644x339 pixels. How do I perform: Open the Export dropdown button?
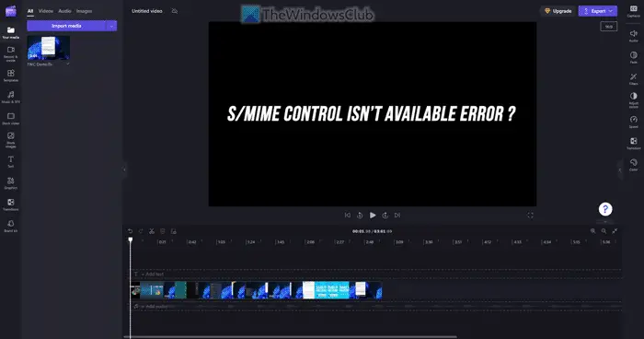(598, 11)
